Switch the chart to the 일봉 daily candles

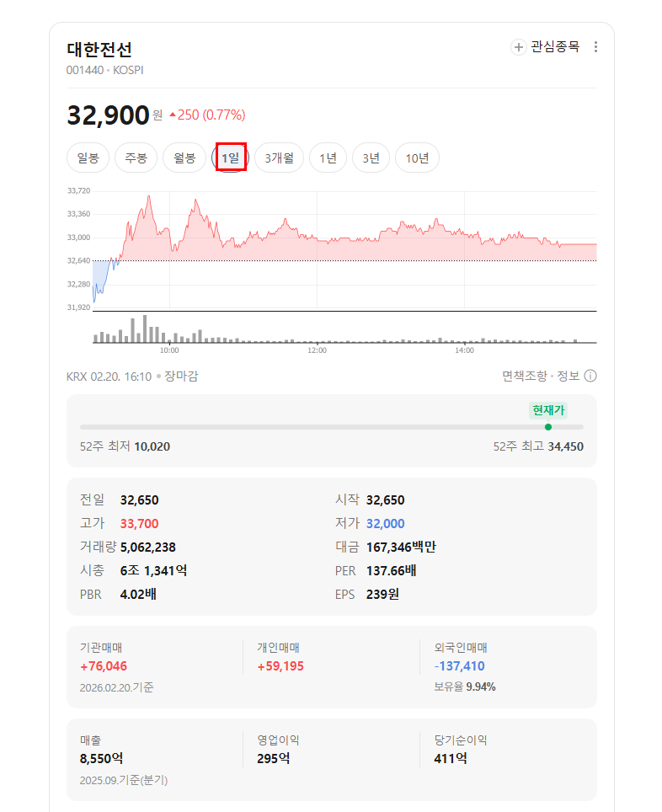click(x=88, y=158)
